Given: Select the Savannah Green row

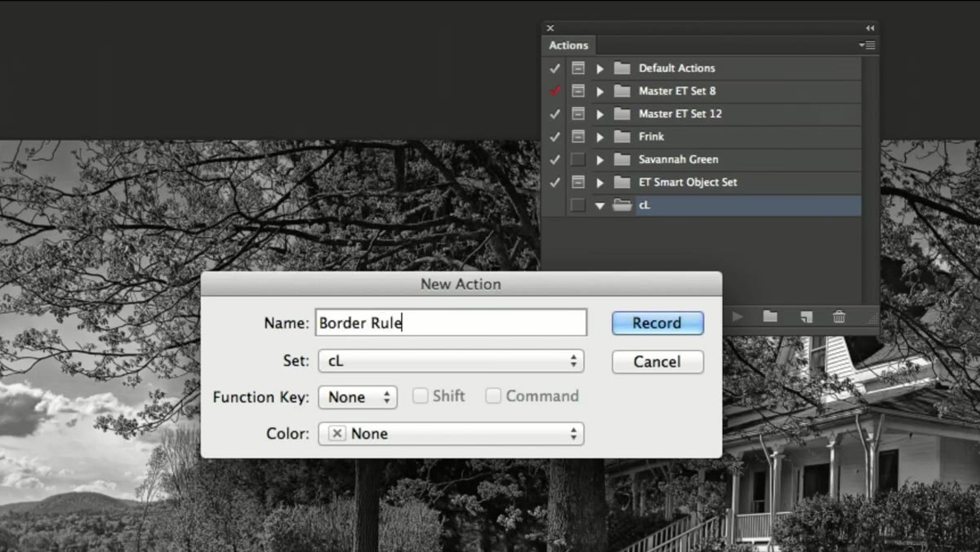Looking at the screenshot, I should (x=702, y=159).
